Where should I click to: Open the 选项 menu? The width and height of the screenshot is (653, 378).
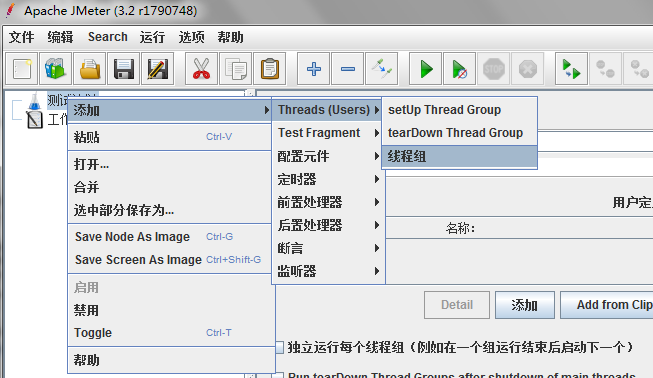tap(192, 37)
